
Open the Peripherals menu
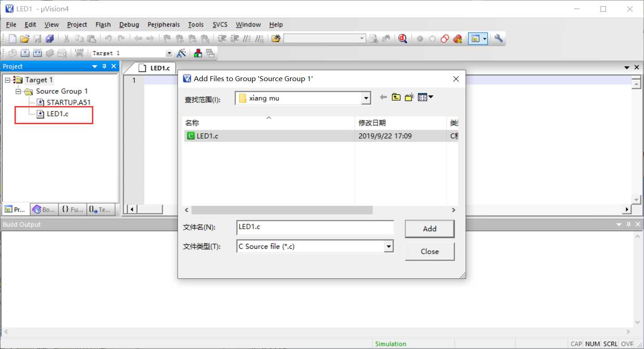coord(163,24)
